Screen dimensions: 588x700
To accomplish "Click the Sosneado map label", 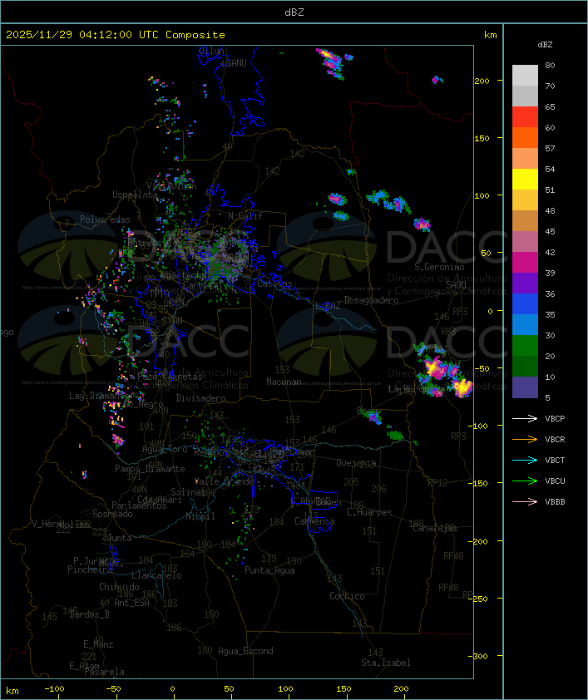I will coord(112,514).
